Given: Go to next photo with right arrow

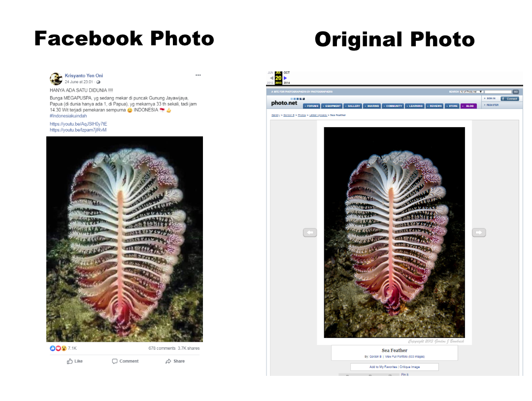Looking at the screenshot, I should [479, 233].
